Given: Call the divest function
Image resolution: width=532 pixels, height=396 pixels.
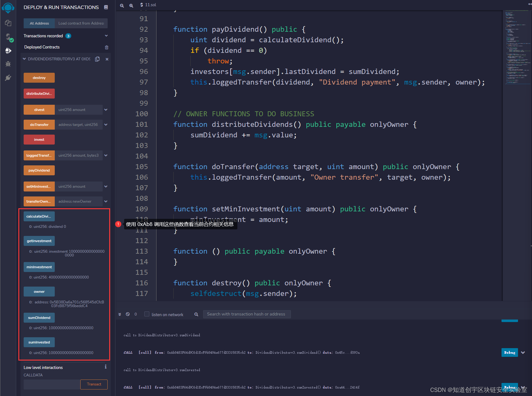Looking at the screenshot, I should pyautogui.click(x=39, y=110).
